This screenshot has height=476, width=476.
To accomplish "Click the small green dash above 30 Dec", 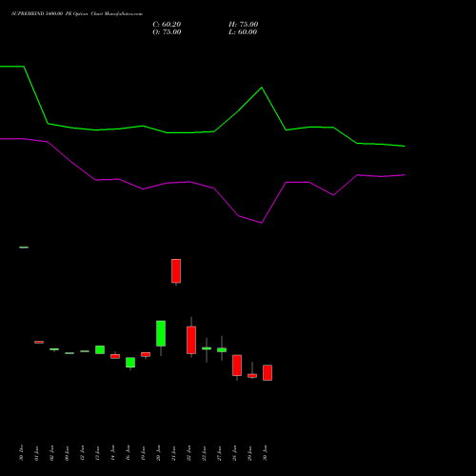I will pos(24,248).
